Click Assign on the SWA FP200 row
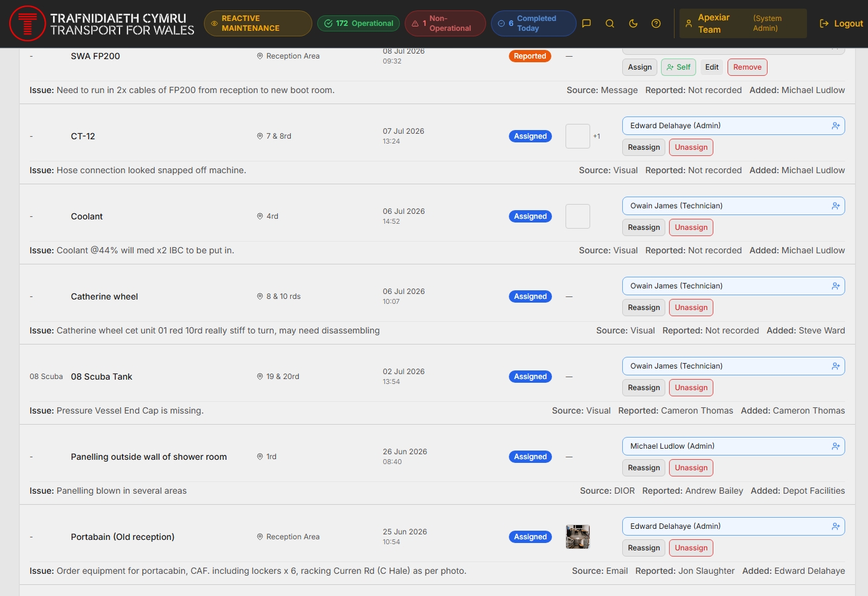 tap(640, 67)
